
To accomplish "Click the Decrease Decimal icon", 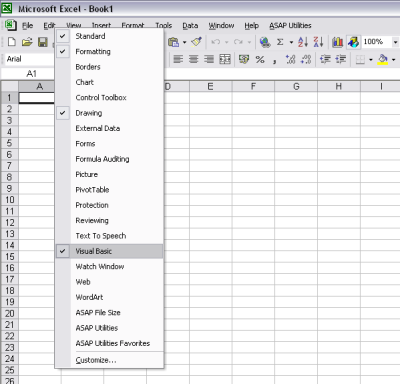I will pos(306,59).
